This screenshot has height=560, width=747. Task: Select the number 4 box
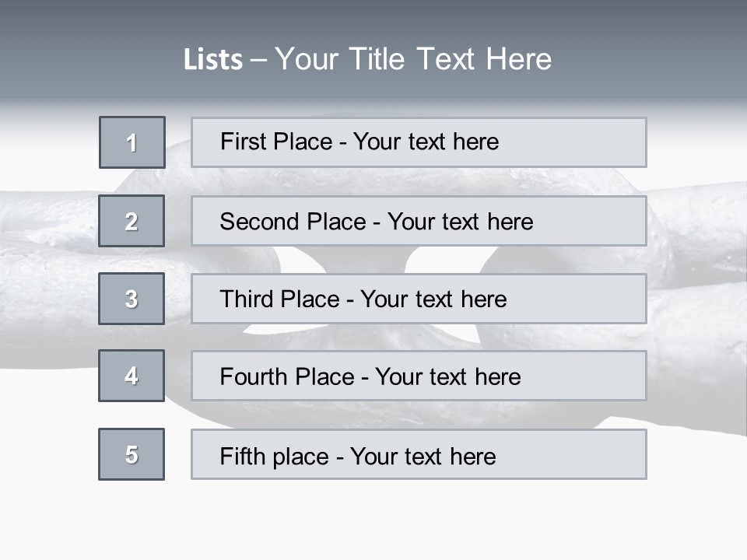click(132, 376)
